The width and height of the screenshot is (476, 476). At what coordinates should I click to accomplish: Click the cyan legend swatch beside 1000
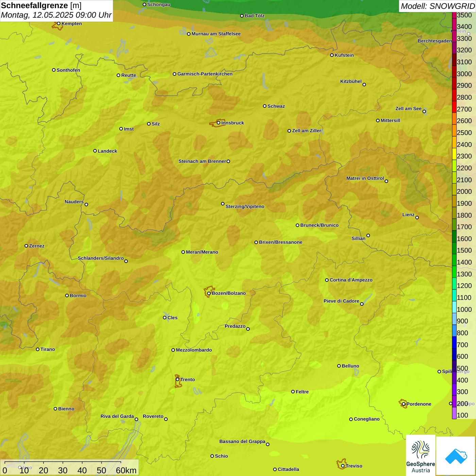click(x=454, y=307)
